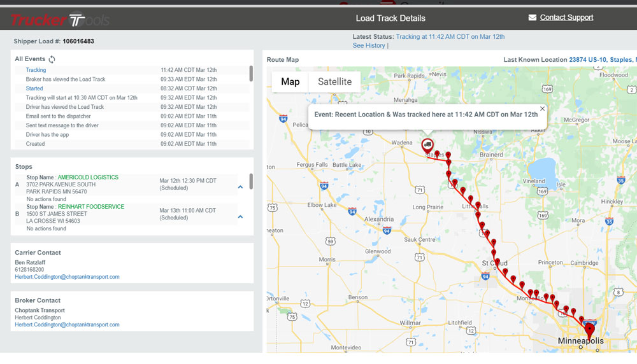The image size is (637, 364).
Task: Click the Trucker Tools logo
Action: [x=60, y=20]
